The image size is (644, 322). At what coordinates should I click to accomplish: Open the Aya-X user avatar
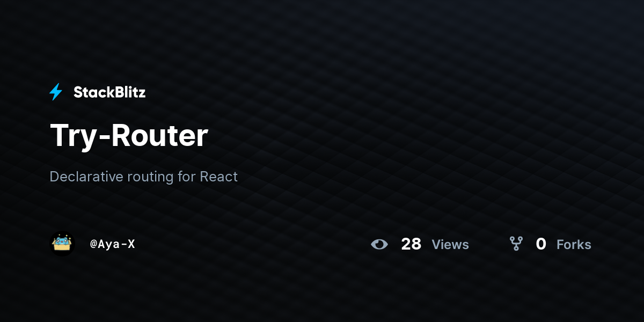coord(62,244)
